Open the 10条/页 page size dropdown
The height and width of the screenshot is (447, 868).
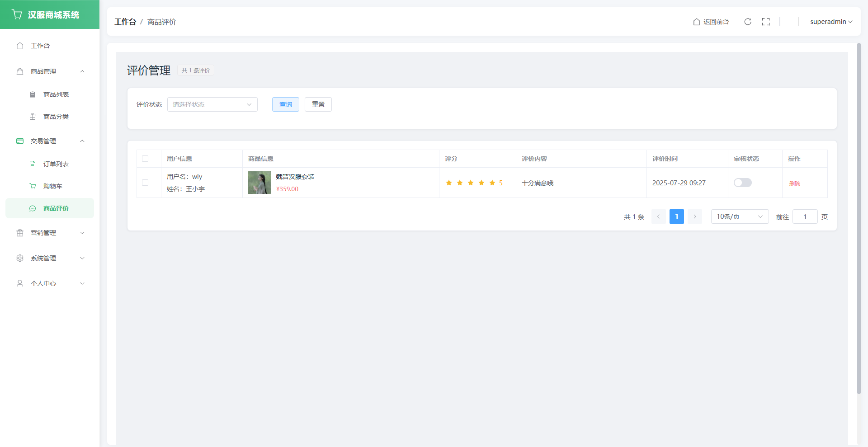pos(739,216)
